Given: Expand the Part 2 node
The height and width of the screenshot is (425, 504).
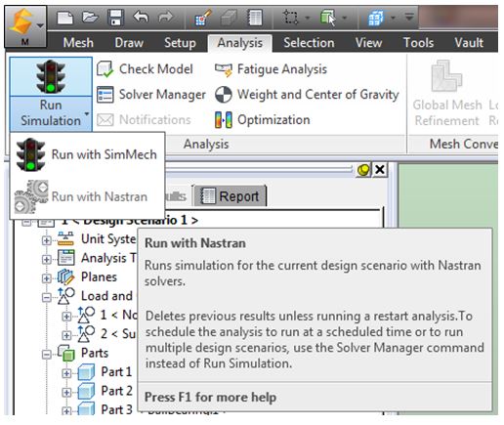Looking at the screenshot, I should (x=66, y=392).
